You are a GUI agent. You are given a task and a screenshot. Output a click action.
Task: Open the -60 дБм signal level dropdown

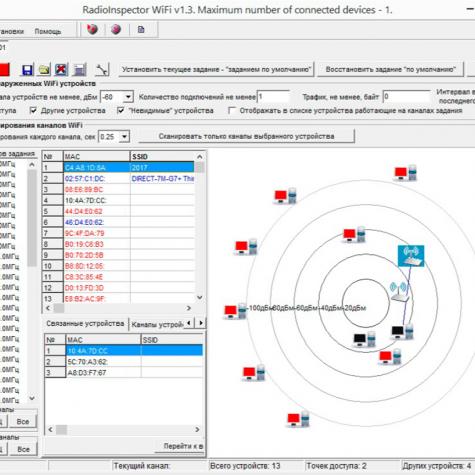point(128,97)
